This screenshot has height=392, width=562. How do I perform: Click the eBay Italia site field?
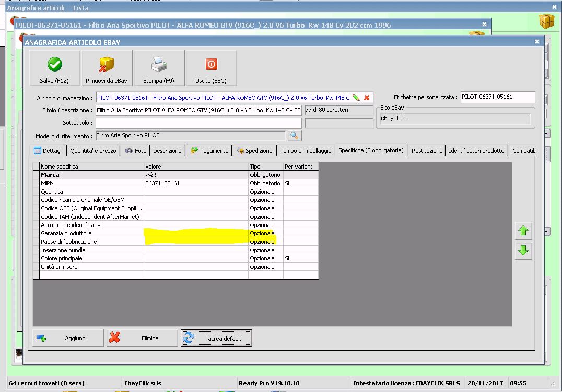pos(455,118)
